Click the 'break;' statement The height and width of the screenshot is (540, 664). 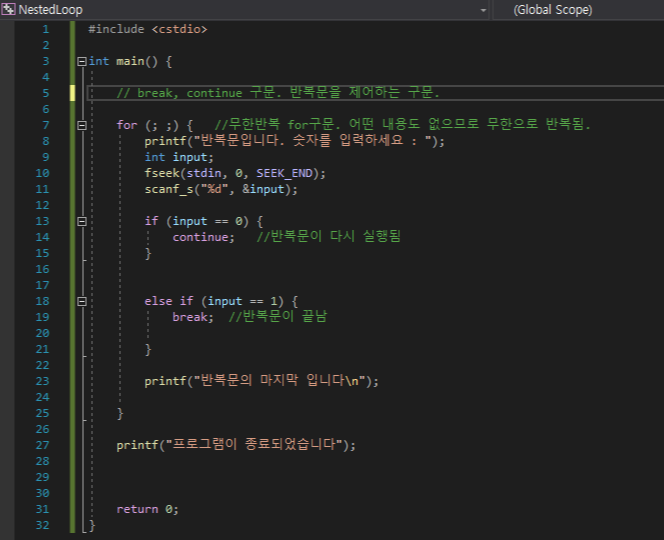point(193,317)
